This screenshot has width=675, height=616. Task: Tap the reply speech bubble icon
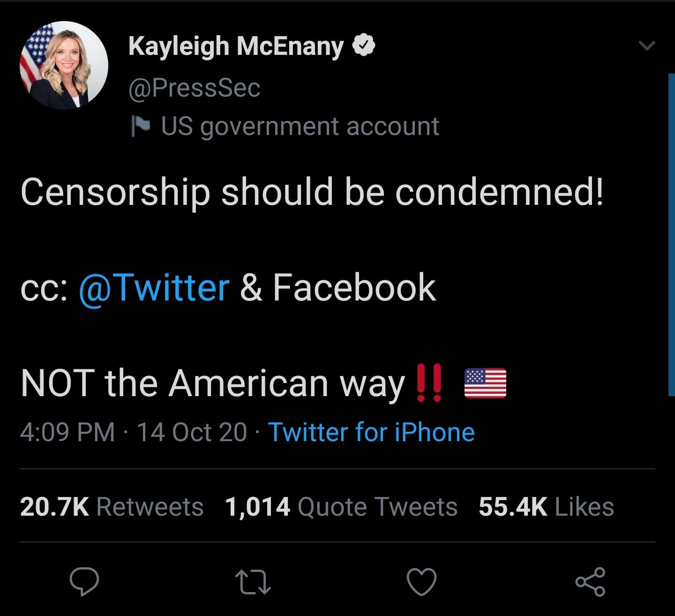pyautogui.click(x=84, y=582)
